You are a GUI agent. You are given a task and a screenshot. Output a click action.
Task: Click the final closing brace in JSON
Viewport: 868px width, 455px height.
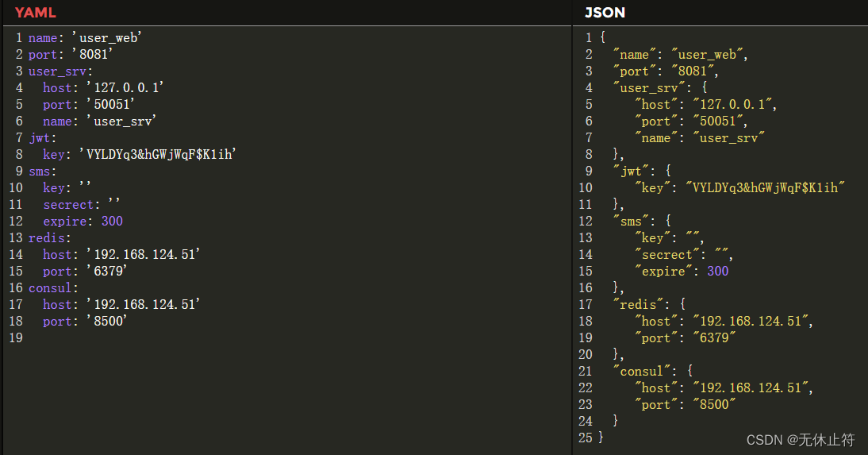(x=601, y=437)
